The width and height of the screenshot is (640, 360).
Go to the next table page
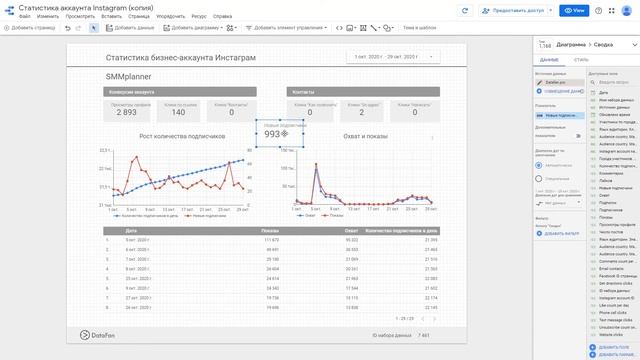(434, 318)
